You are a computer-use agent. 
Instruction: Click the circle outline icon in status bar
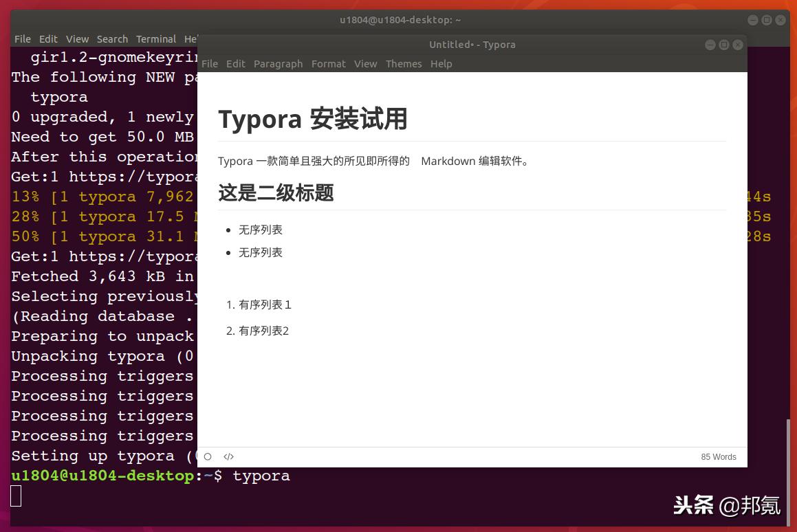(x=208, y=456)
